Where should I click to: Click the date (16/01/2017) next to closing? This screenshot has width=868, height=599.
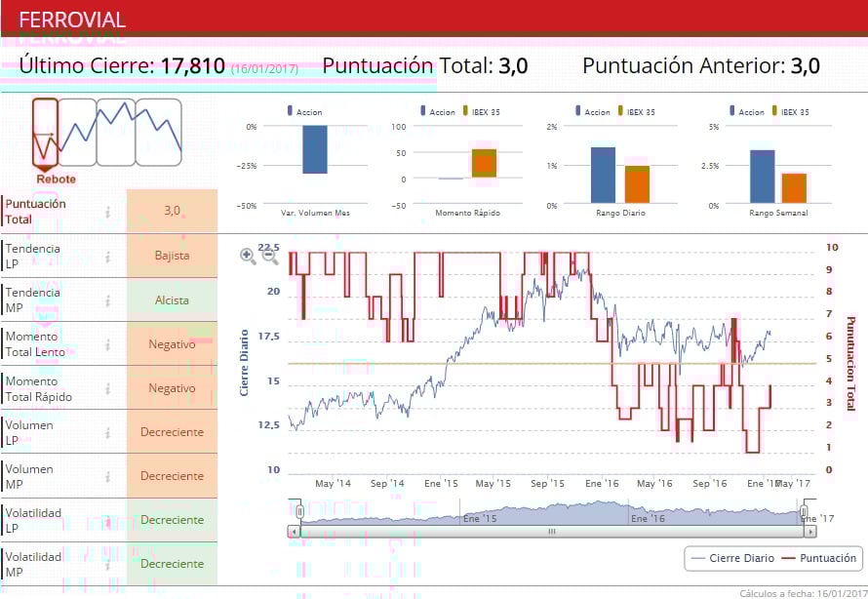click(x=264, y=69)
